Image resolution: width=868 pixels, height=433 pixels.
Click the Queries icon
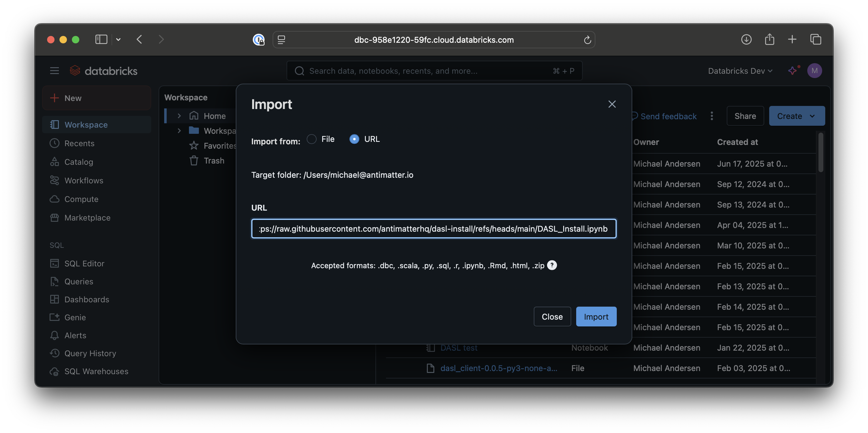tap(54, 281)
